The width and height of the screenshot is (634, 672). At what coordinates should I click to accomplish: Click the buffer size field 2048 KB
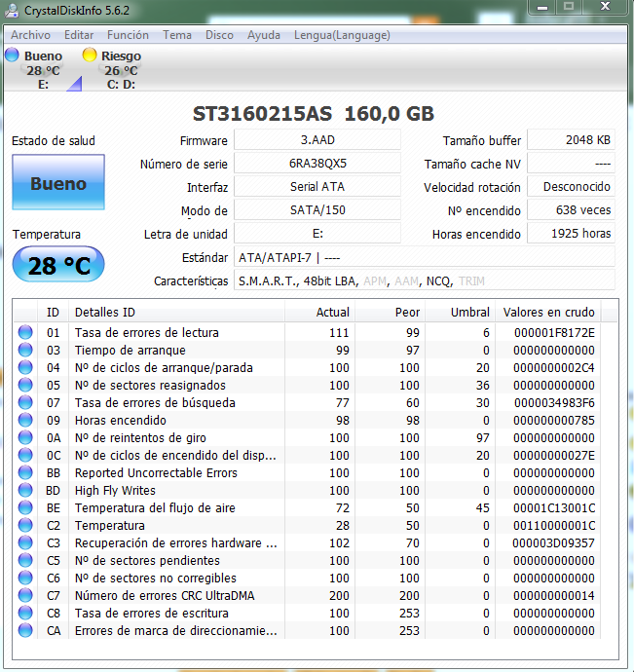[x=571, y=140]
